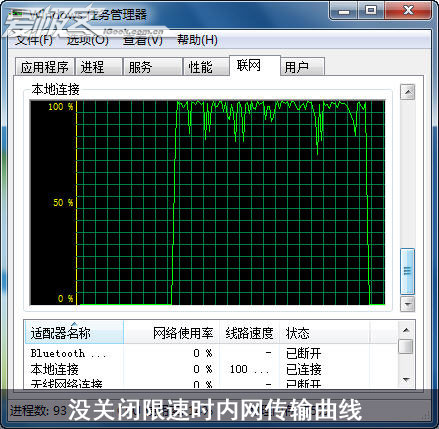The height and width of the screenshot is (429, 439).
Task: Click the adapter list scroll up arrow
Action: click(x=406, y=330)
